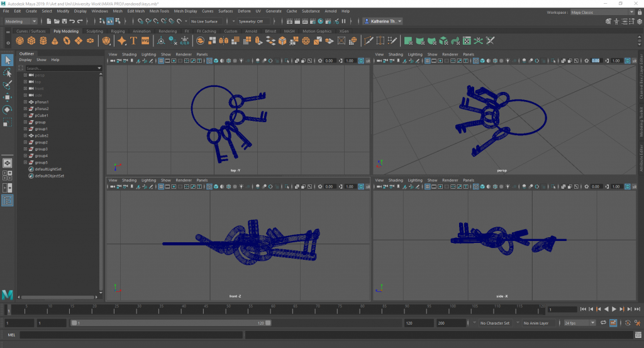
Task: Click the polygon sphere shelf icon
Action: (21, 41)
